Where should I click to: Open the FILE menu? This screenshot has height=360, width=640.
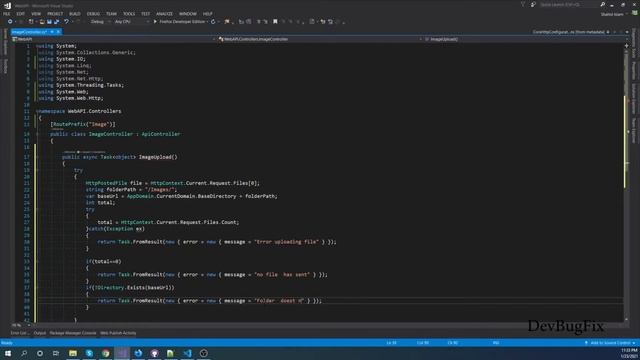point(7,14)
